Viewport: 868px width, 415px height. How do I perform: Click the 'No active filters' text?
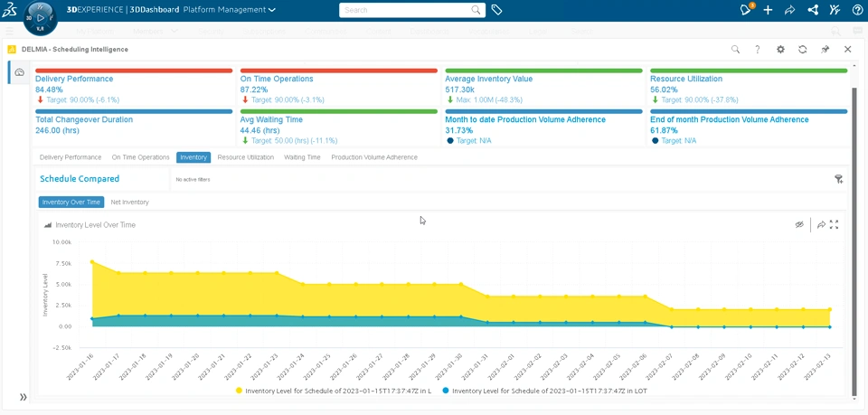pos(193,179)
